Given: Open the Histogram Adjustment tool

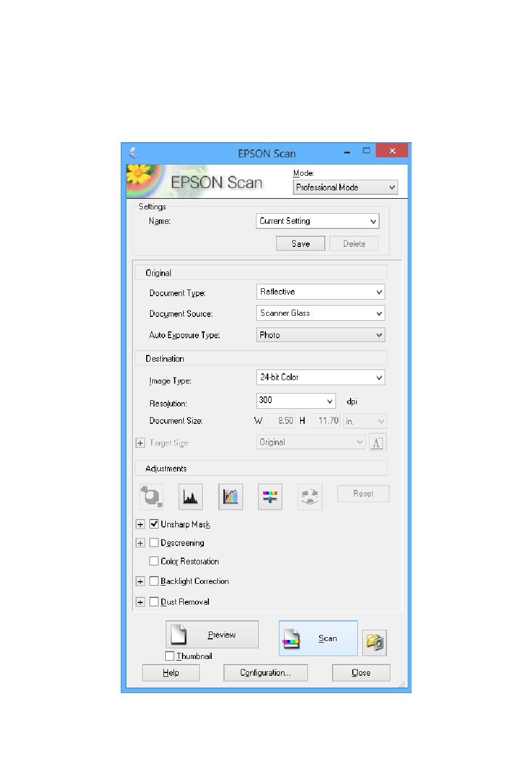Looking at the screenshot, I should click(x=190, y=497).
